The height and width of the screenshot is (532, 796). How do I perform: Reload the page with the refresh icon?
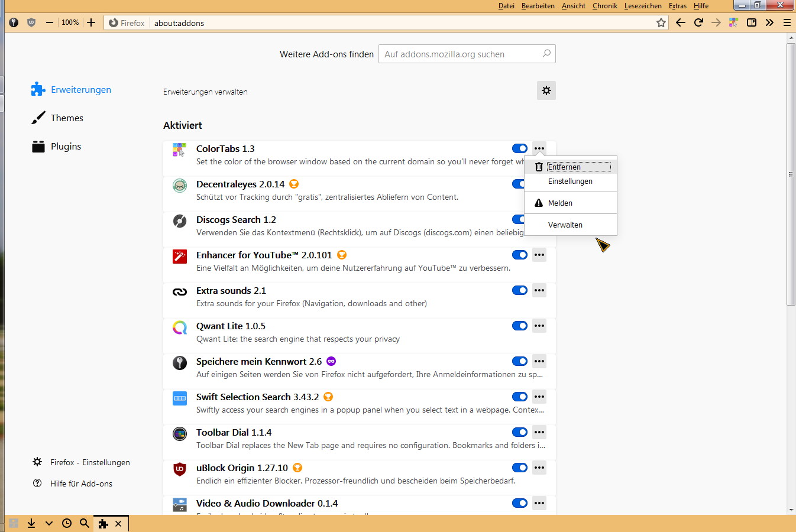[698, 22]
